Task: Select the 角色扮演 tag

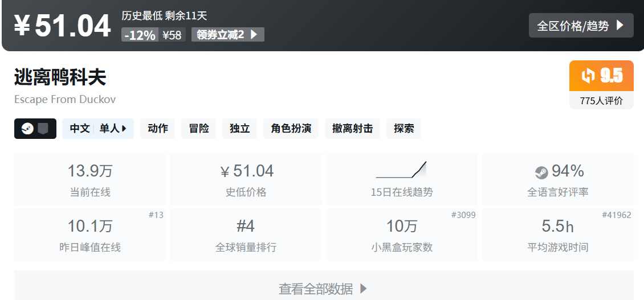Action: tap(291, 129)
